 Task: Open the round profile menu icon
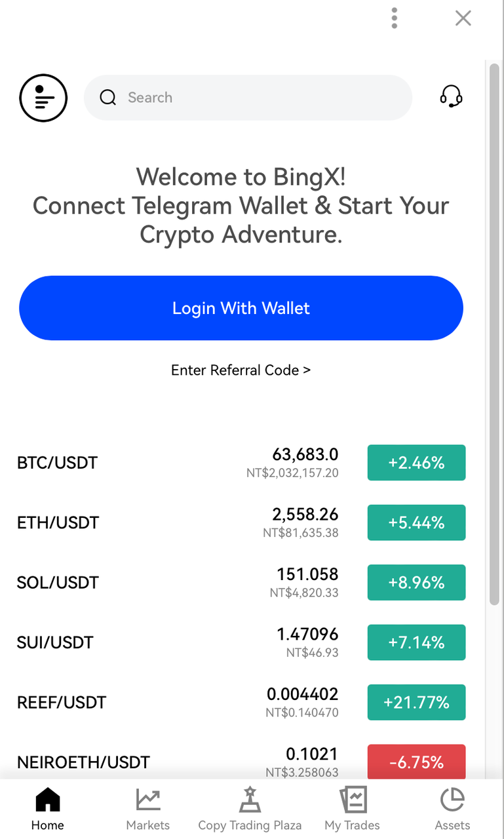43,98
